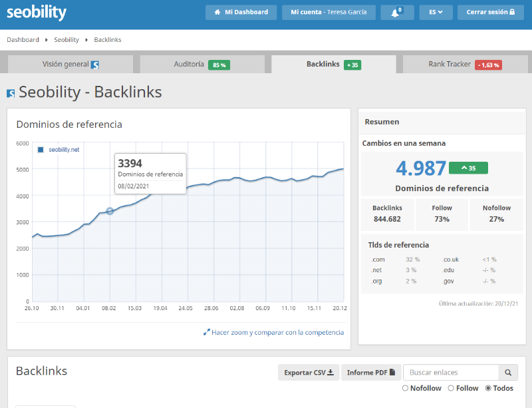Select the Follow radio filter
The width and height of the screenshot is (532, 408).
tap(451, 388)
